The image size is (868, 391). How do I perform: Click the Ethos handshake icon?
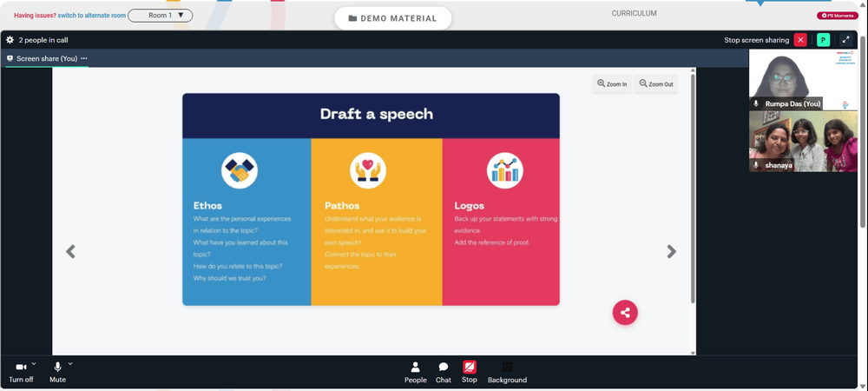coord(240,170)
